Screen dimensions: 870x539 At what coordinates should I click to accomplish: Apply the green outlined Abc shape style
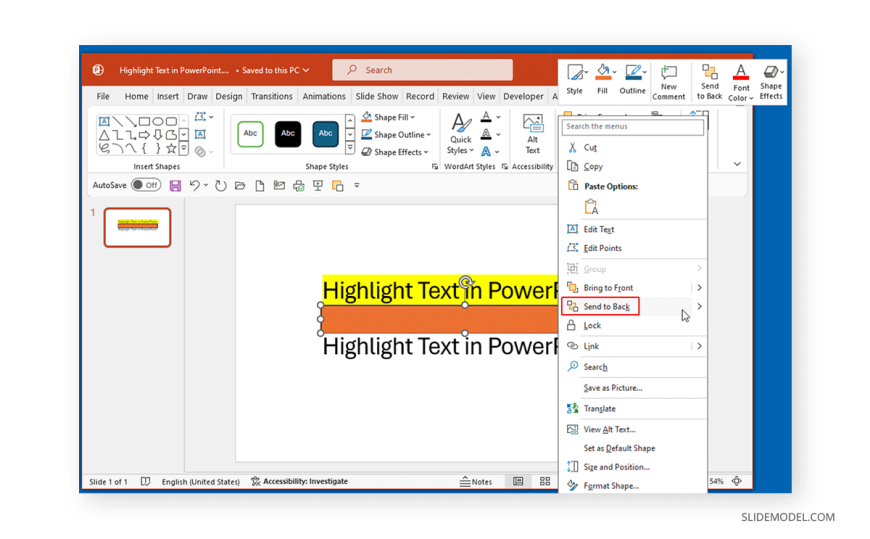pyautogui.click(x=250, y=134)
